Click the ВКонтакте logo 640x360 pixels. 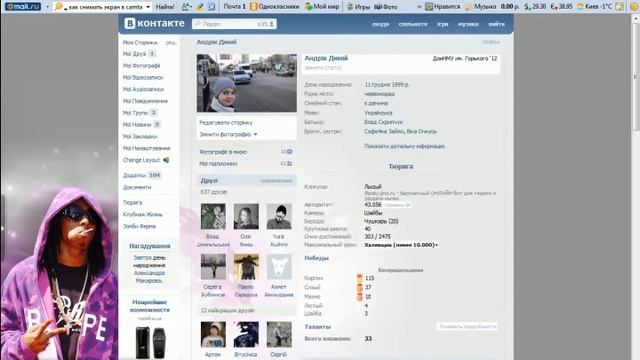pyautogui.click(x=154, y=24)
